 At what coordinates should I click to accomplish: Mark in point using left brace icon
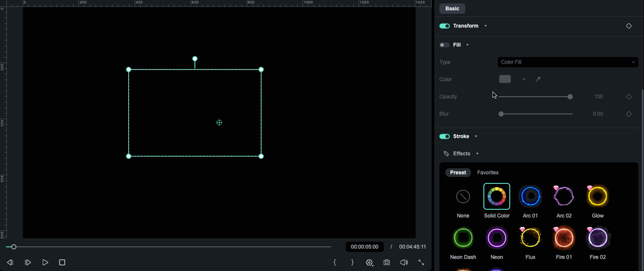(335, 262)
